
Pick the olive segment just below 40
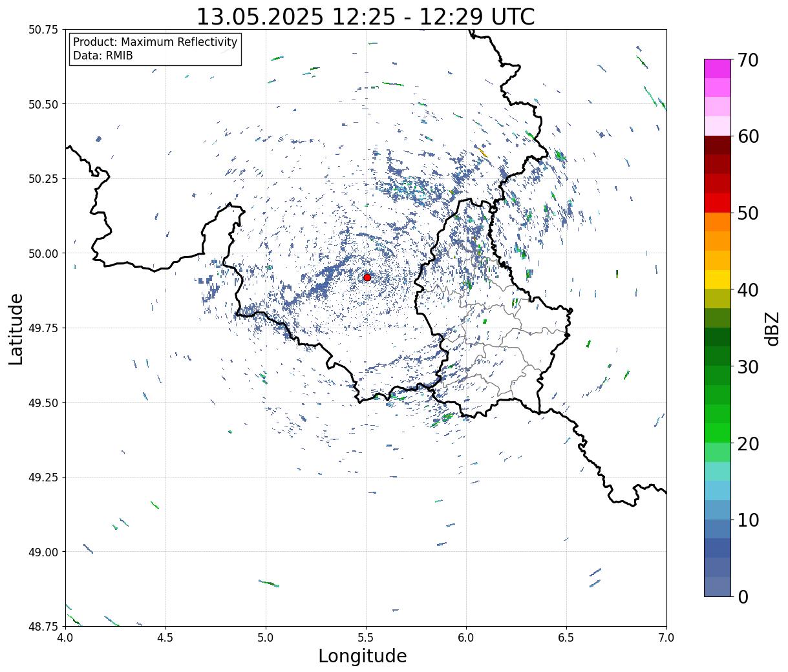[717, 299]
